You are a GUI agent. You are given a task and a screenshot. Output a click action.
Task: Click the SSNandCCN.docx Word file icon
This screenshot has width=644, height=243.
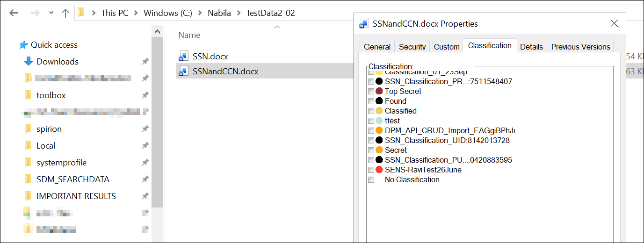coord(183,71)
